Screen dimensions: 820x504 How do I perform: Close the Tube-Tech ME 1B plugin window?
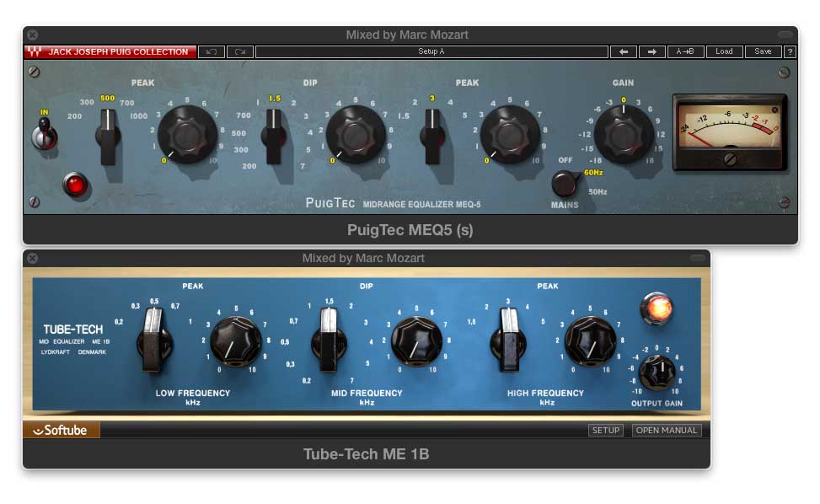(x=32, y=258)
